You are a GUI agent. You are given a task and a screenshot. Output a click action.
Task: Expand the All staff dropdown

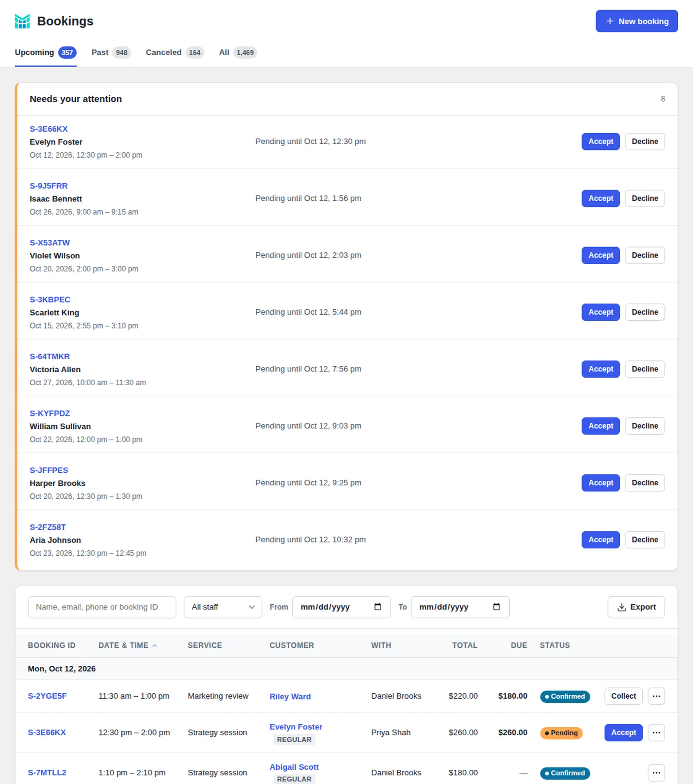coord(223,607)
